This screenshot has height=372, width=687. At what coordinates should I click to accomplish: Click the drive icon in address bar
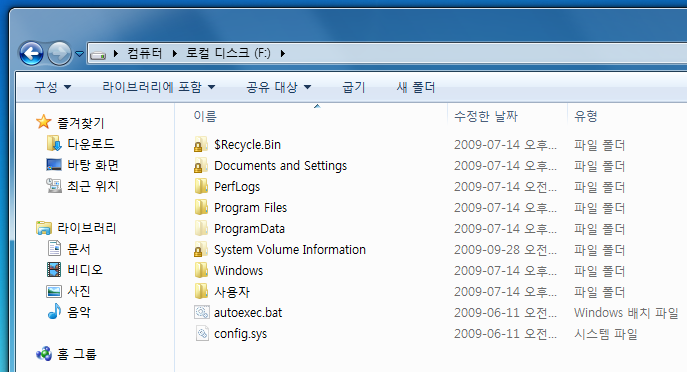click(x=98, y=54)
